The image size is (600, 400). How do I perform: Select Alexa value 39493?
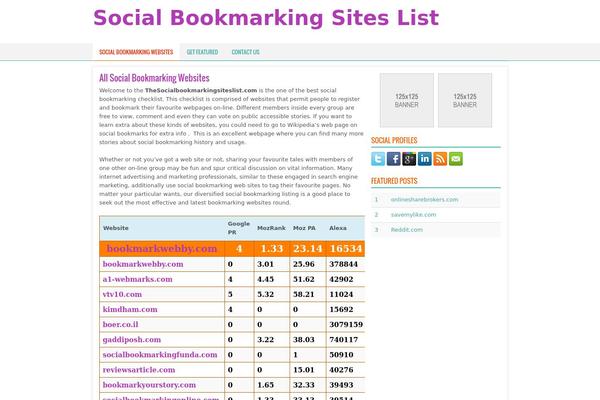coord(341,385)
